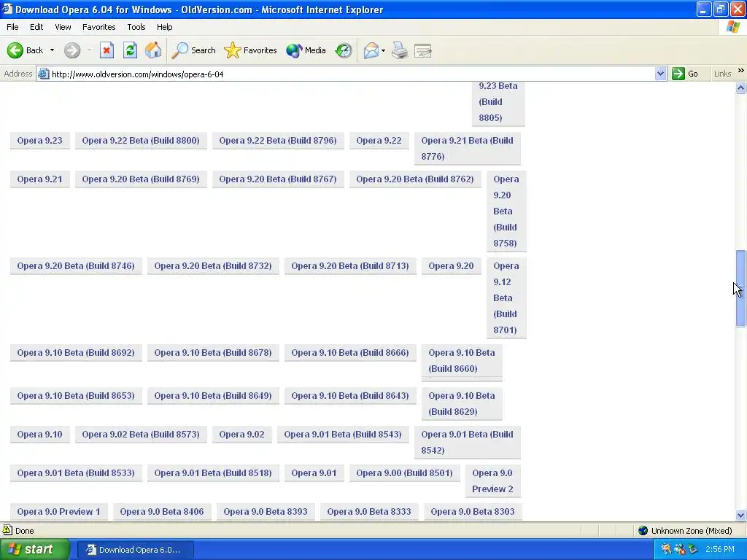Expand the Mail button dropdown
This screenshot has width=747, height=560.
pos(383,50)
